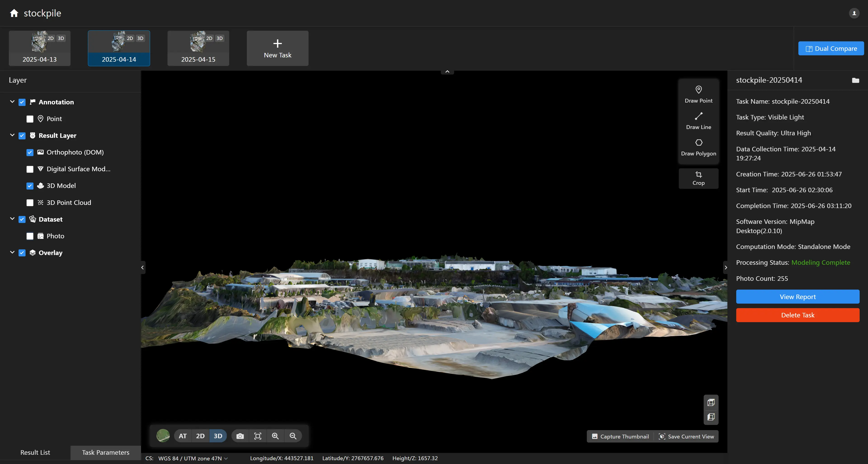Switch to the Result List tab

pyautogui.click(x=35, y=452)
